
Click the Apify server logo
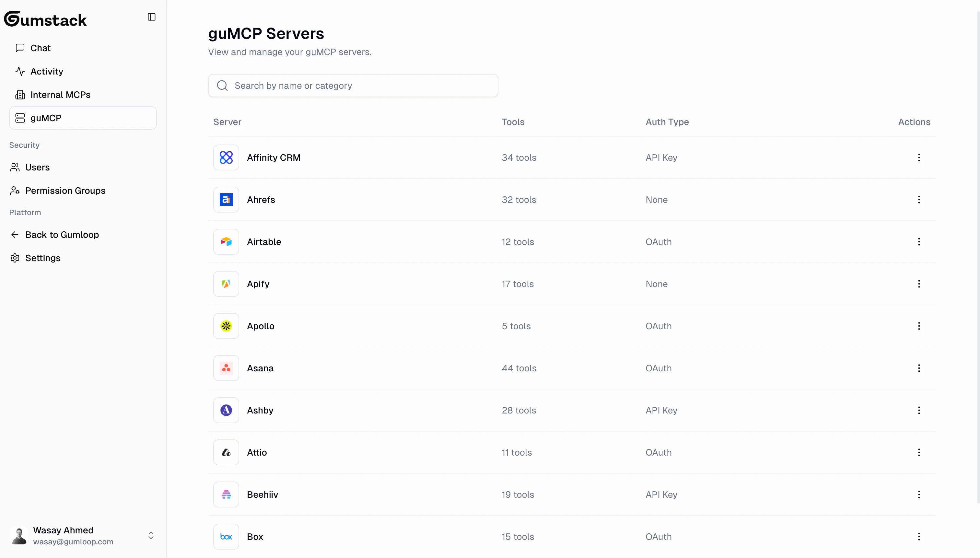(226, 284)
